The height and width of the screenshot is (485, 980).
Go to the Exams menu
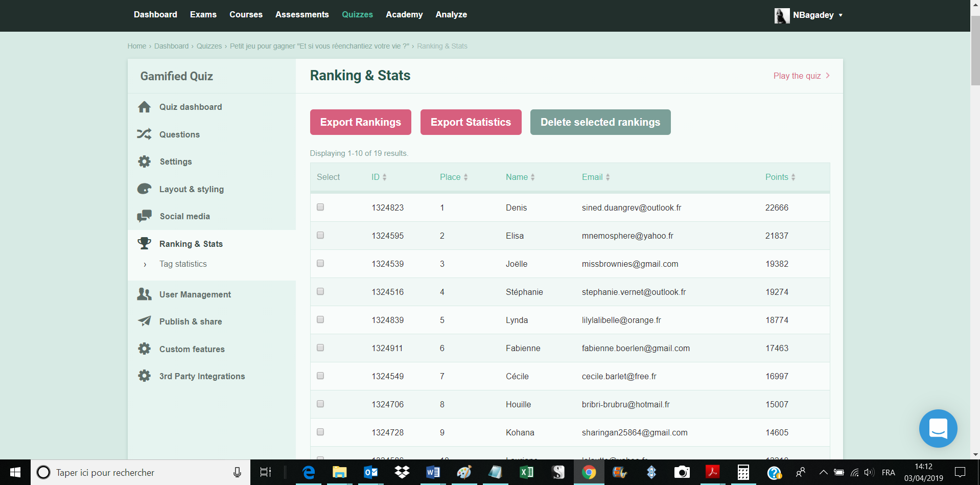(x=203, y=14)
